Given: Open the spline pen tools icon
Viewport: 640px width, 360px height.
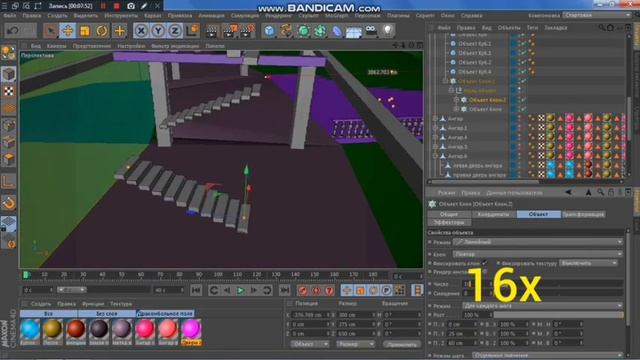Looking at the screenshot, I should (286, 31).
